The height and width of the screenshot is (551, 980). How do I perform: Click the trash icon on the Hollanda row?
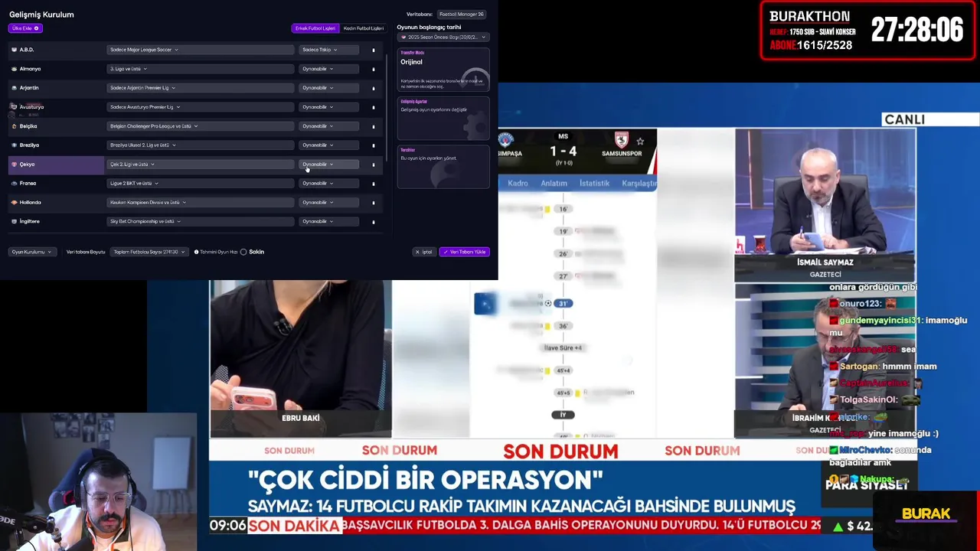pyautogui.click(x=374, y=203)
